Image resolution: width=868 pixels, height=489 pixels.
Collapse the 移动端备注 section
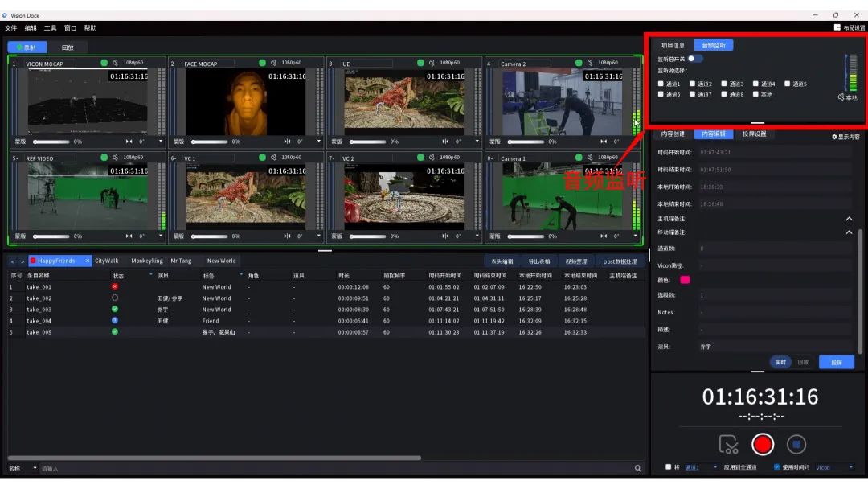click(x=850, y=232)
